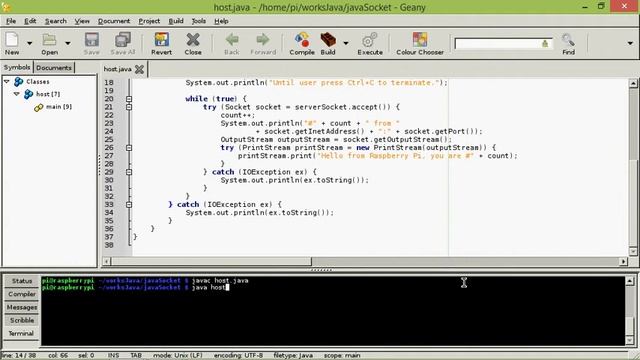Click 'encoding: UTF-8' in the status bar
Viewport: 640px width, 360px height.
click(x=239, y=356)
